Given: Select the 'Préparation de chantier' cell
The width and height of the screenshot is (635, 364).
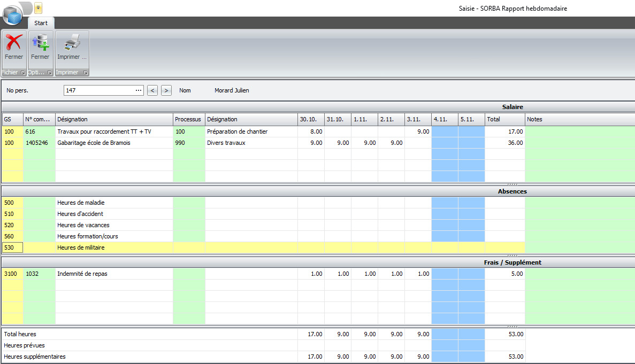Looking at the screenshot, I should tap(251, 131).
